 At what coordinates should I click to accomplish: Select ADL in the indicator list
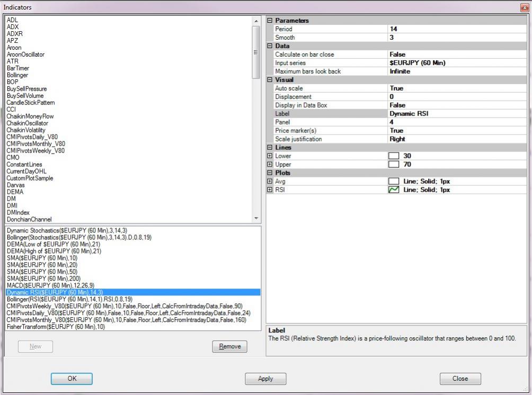pos(12,20)
